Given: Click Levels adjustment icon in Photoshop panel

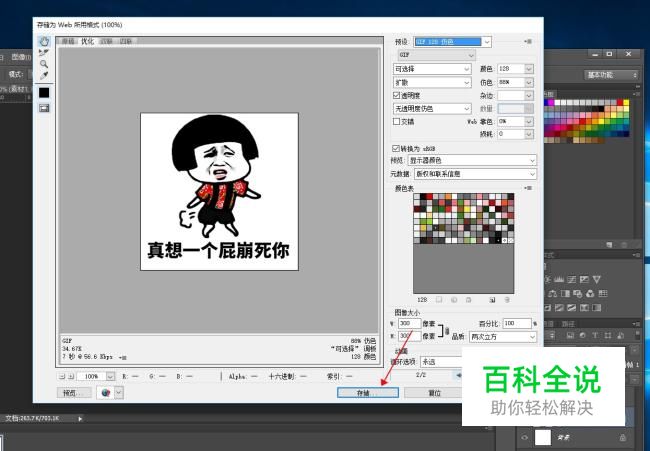Looking at the screenshot, I should point(559,279).
